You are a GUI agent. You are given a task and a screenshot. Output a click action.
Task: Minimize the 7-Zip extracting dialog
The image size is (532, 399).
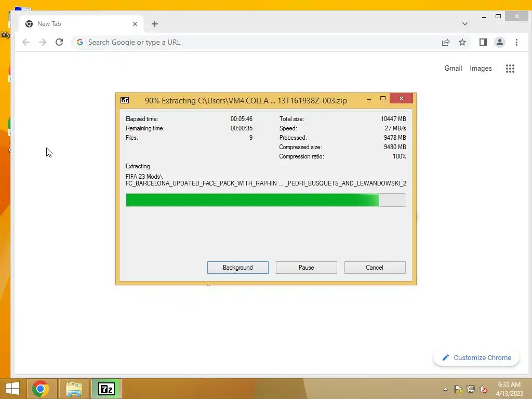click(x=369, y=99)
